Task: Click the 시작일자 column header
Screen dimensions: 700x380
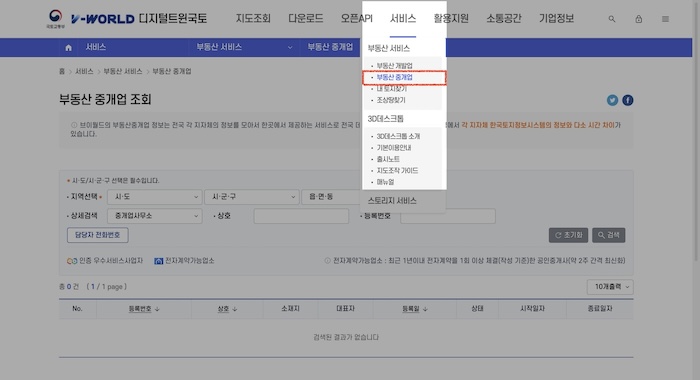Action: [532, 309]
